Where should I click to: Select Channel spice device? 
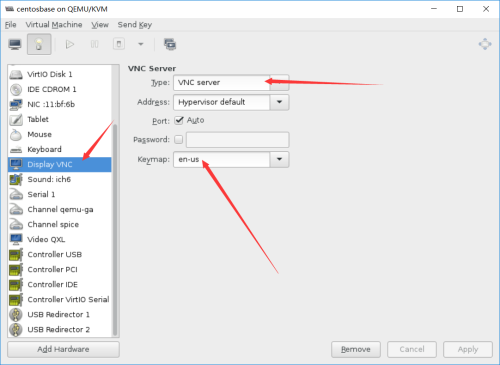[x=60, y=224]
